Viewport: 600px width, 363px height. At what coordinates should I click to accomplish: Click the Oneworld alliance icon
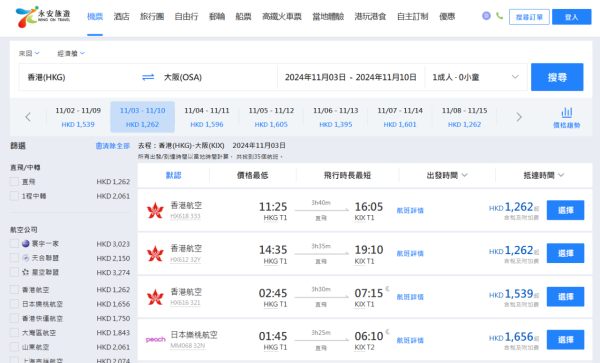pyautogui.click(x=26, y=244)
